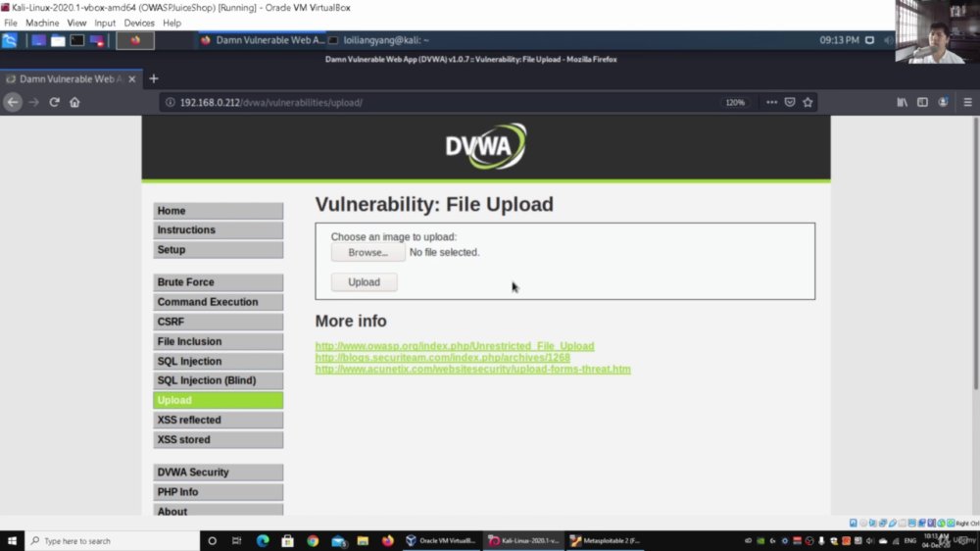This screenshot has height=551, width=980.
Task: Open CSRF vulnerability page
Action: pyautogui.click(x=219, y=322)
